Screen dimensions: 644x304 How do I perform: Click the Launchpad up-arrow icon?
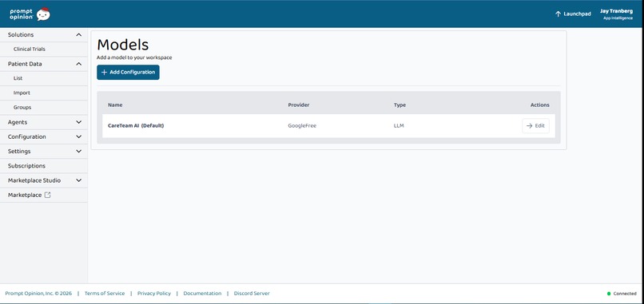coord(558,14)
